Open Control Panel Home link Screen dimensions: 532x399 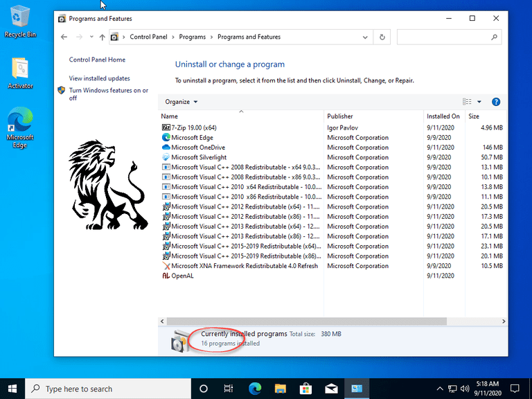97,60
